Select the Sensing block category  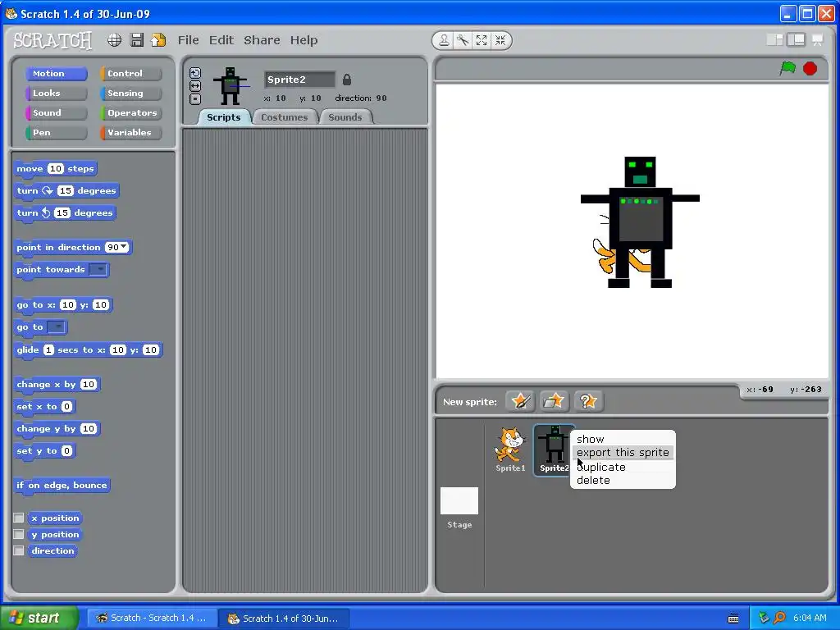click(130, 94)
